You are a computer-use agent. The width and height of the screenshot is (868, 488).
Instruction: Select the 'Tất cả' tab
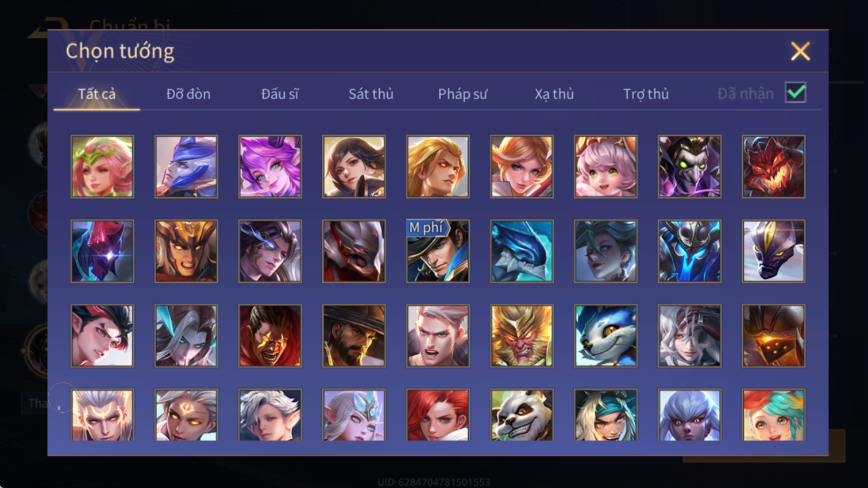click(x=97, y=94)
